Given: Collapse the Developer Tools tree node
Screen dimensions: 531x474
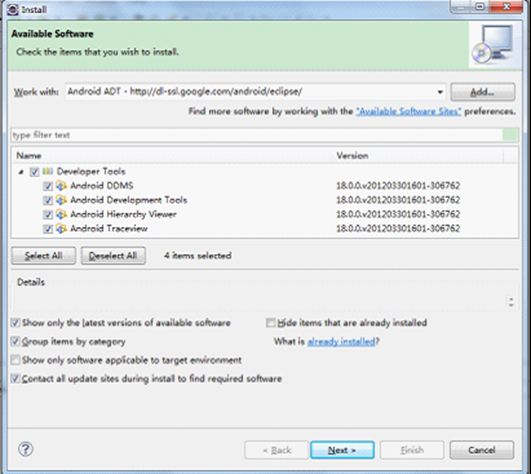Looking at the screenshot, I should pos(21,172).
